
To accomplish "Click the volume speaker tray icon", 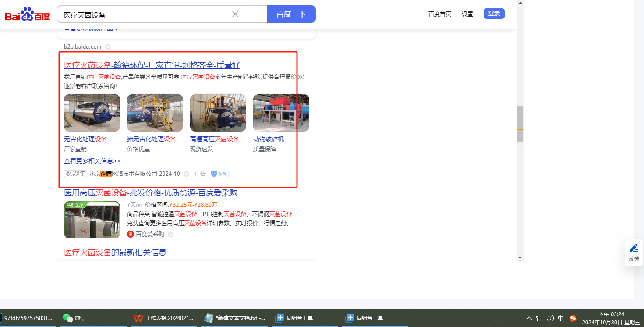I will click(x=550, y=318).
